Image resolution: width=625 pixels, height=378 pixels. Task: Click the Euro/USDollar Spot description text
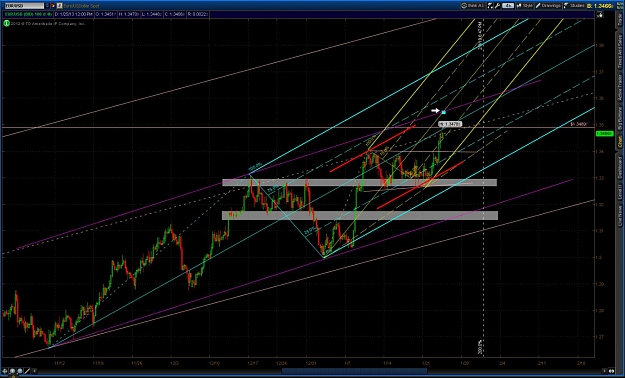tap(81, 6)
